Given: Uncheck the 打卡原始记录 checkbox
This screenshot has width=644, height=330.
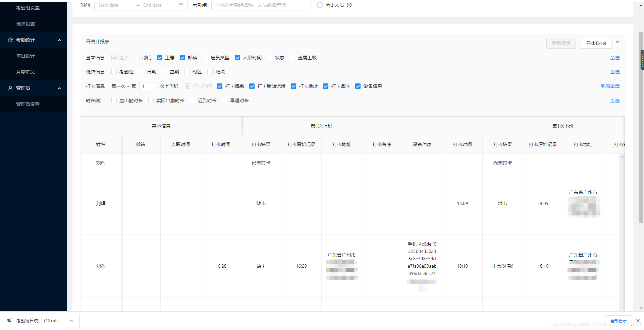Looking at the screenshot, I should [252, 86].
